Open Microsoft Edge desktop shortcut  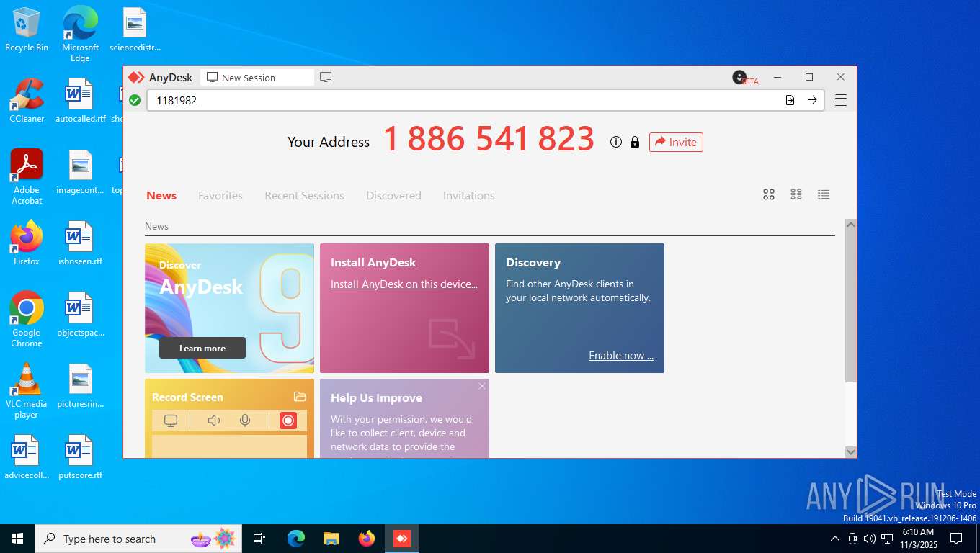tap(80, 35)
